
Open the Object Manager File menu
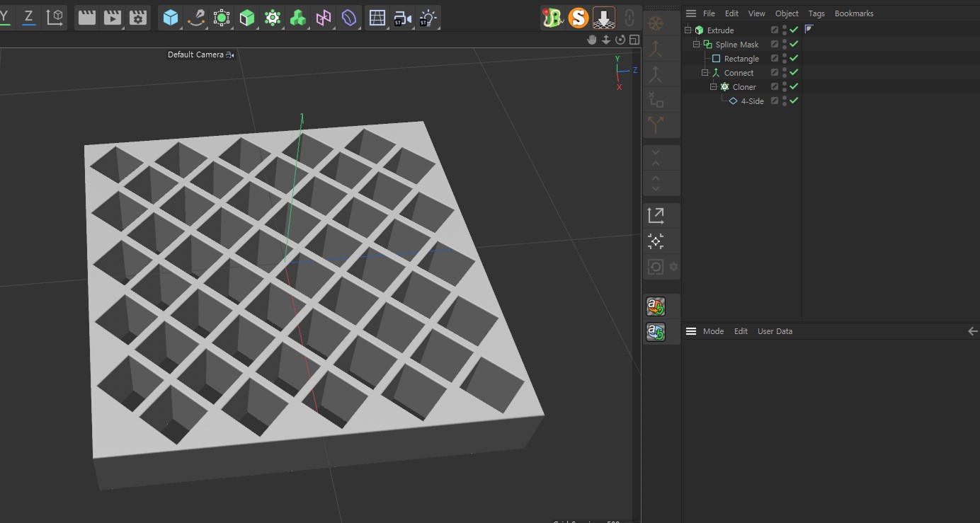pos(709,13)
